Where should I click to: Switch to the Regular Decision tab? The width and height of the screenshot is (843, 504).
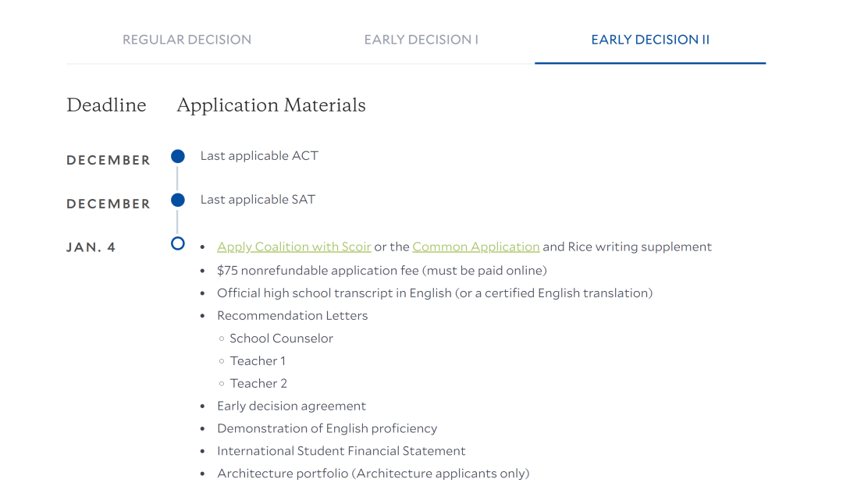tap(187, 40)
